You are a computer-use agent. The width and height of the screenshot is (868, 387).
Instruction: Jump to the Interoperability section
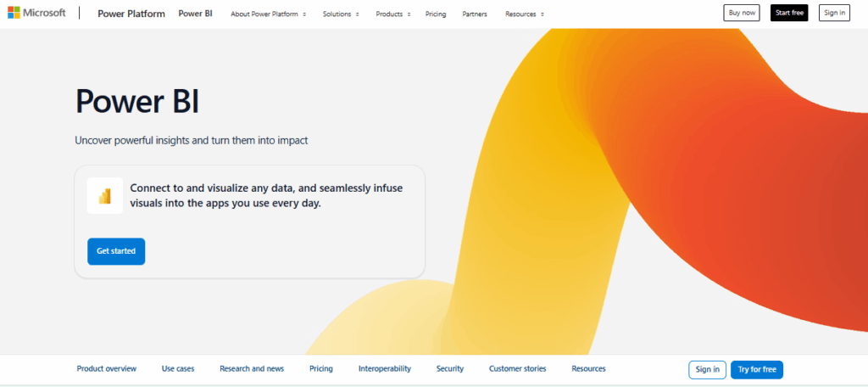tap(385, 369)
